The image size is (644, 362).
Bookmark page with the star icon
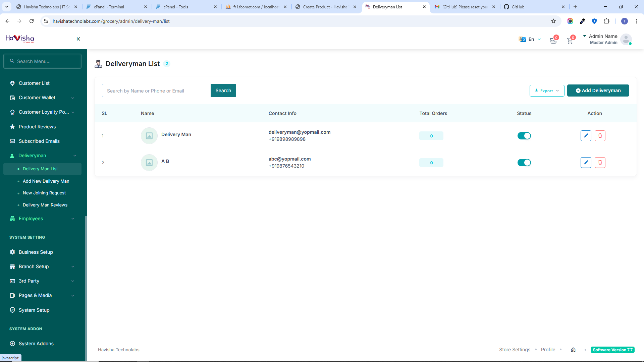coord(553,21)
